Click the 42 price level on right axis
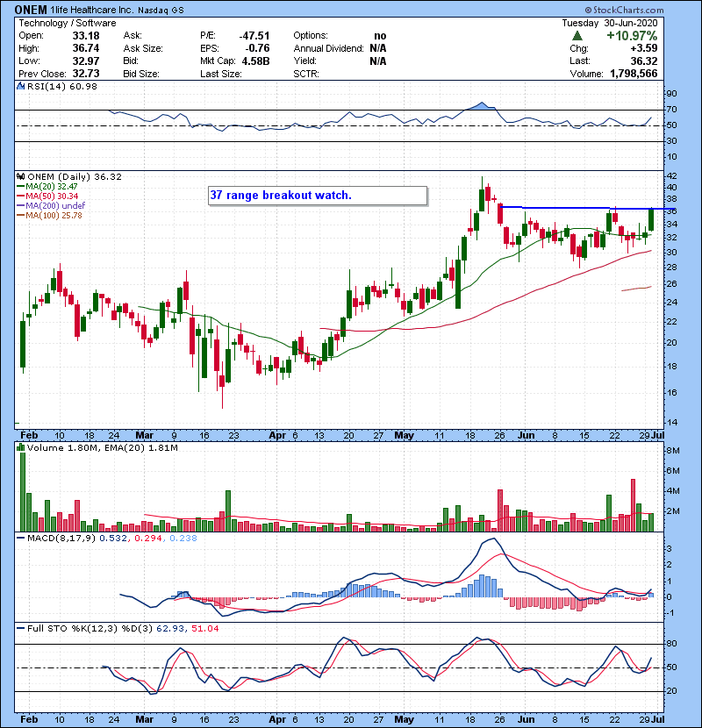 pyautogui.click(x=672, y=176)
